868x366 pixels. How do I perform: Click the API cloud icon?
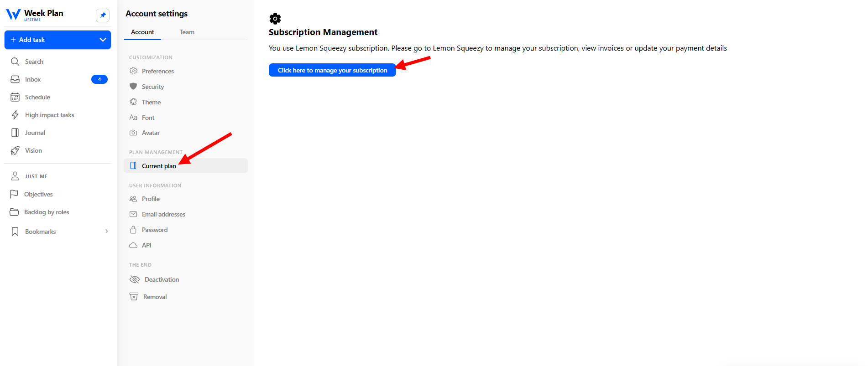coord(133,245)
